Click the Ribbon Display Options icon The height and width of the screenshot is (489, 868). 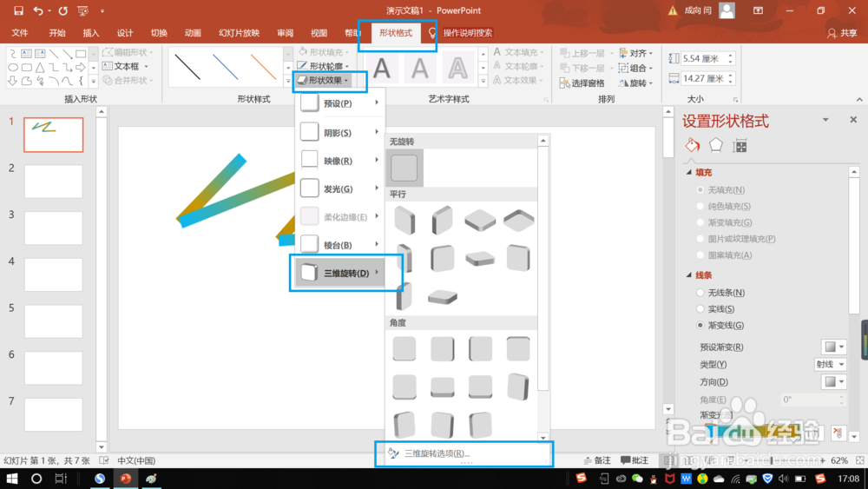pyautogui.click(x=758, y=10)
